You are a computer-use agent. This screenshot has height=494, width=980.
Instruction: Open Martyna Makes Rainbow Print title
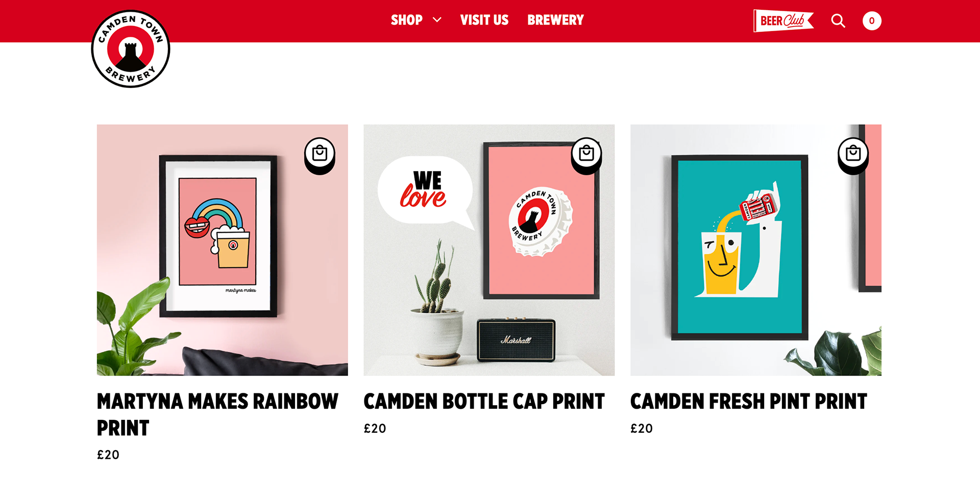[x=217, y=414]
